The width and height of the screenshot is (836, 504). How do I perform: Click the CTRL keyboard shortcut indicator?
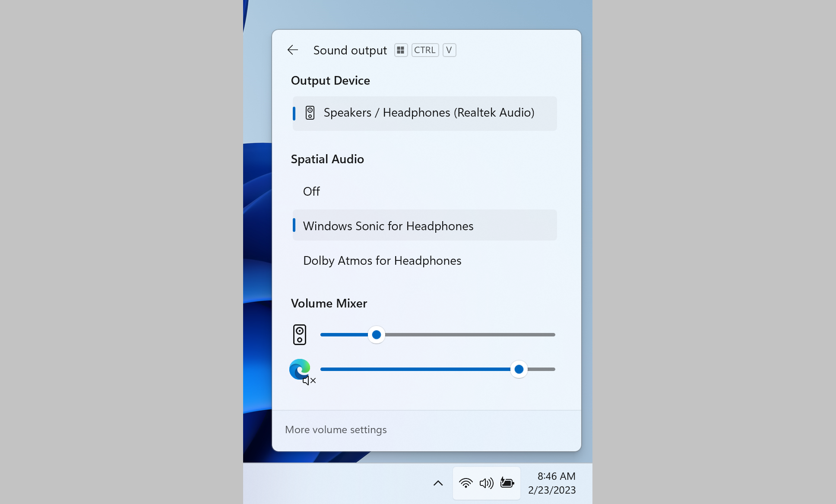tap(424, 50)
